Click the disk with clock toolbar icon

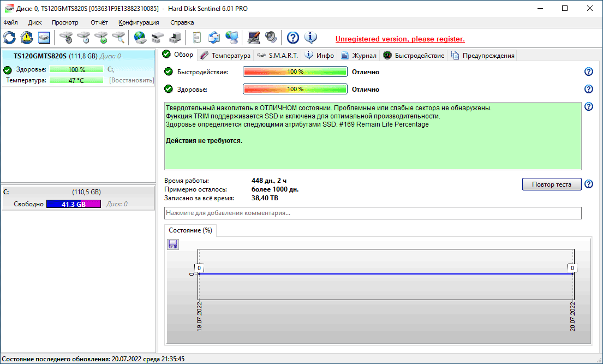pos(83,38)
